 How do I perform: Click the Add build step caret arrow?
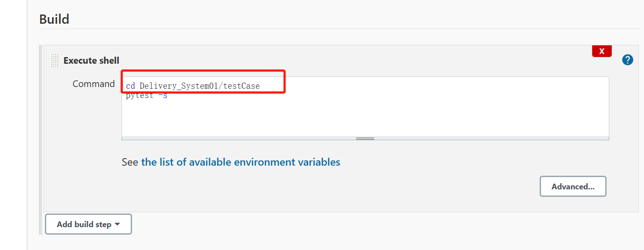pos(117,225)
